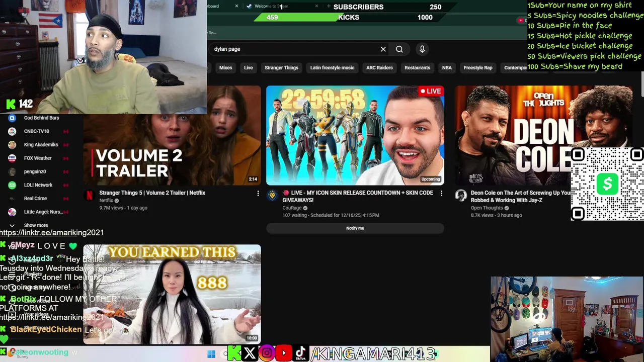Open the Windows Start menu icon
644x362 pixels.
[211, 354]
